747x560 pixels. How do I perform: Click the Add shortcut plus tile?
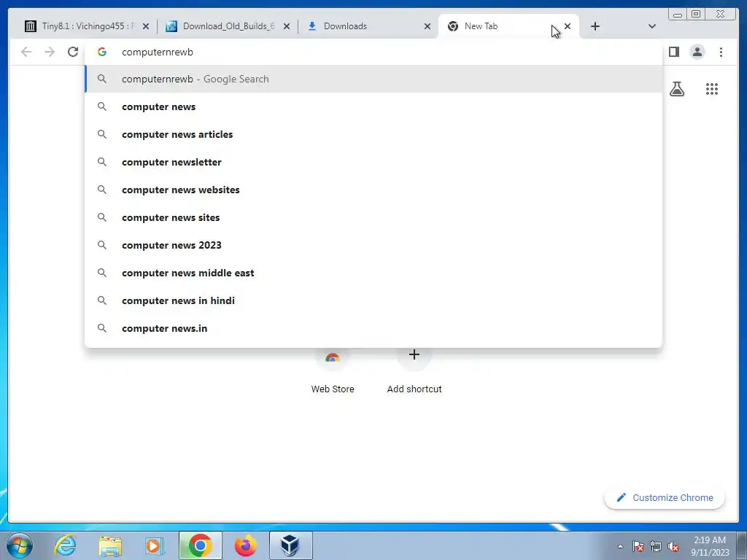pyautogui.click(x=414, y=371)
